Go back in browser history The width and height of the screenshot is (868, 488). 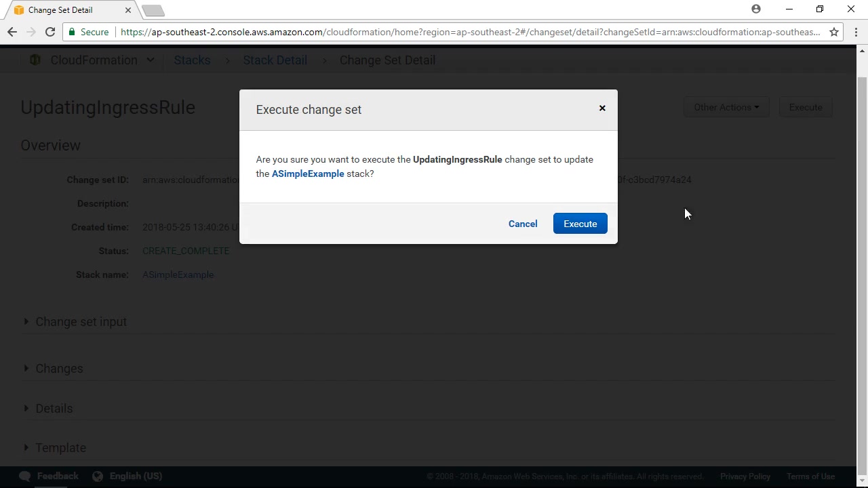(x=12, y=32)
